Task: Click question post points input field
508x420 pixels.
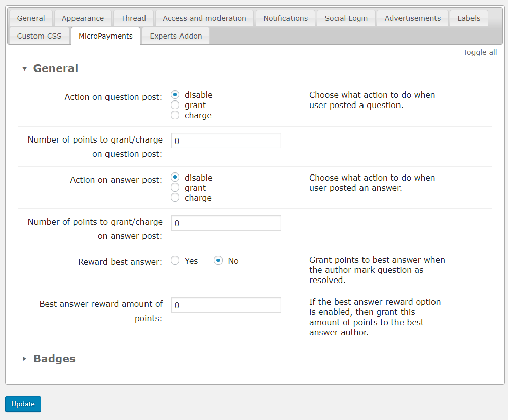Action: coord(226,141)
